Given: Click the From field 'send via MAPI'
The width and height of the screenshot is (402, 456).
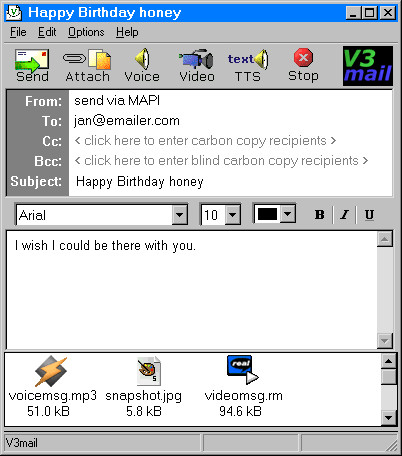Looking at the screenshot, I should pos(230,100).
